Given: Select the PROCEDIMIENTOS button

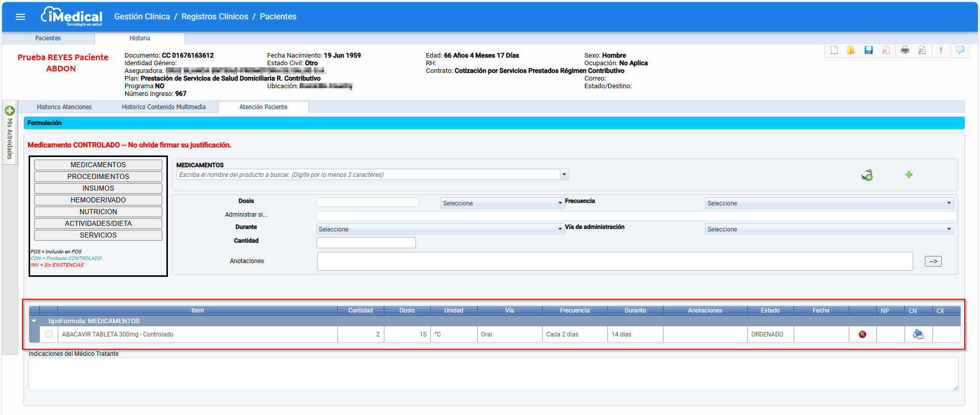Looking at the screenshot, I should pyautogui.click(x=98, y=176).
